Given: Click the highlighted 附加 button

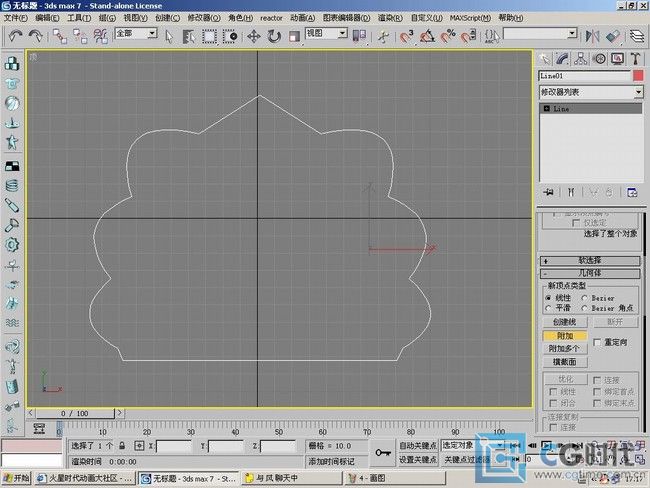Looking at the screenshot, I should 565,335.
